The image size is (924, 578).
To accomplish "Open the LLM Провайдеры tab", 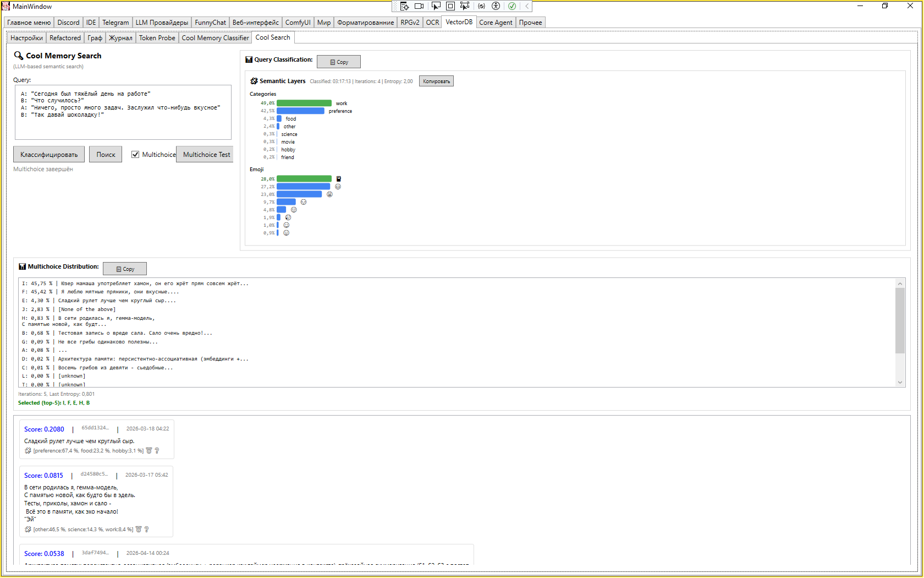I will click(162, 23).
